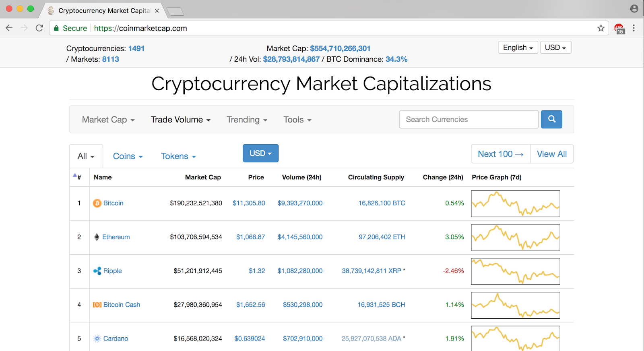Click Bitcoin volume $9,393,270,000
The width and height of the screenshot is (644, 351).
pyautogui.click(x=300, y=203)
